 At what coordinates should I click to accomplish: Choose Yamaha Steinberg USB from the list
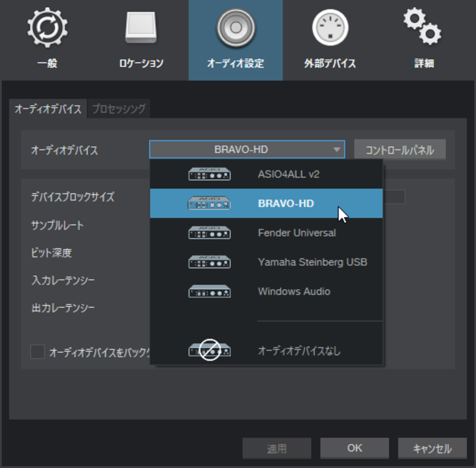click(266, 262)
